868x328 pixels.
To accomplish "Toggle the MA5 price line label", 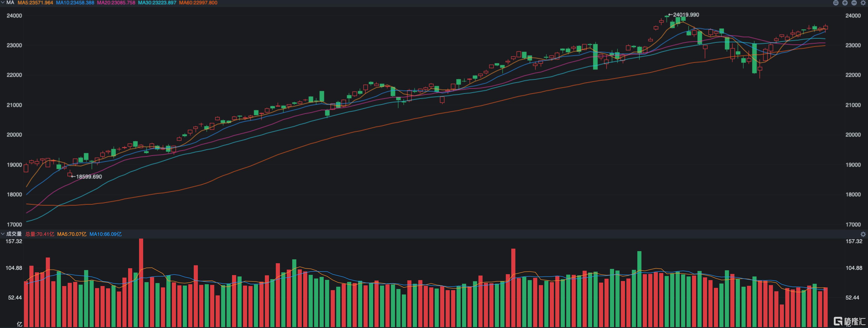I will pyautogui.click(x=35, y=3).
